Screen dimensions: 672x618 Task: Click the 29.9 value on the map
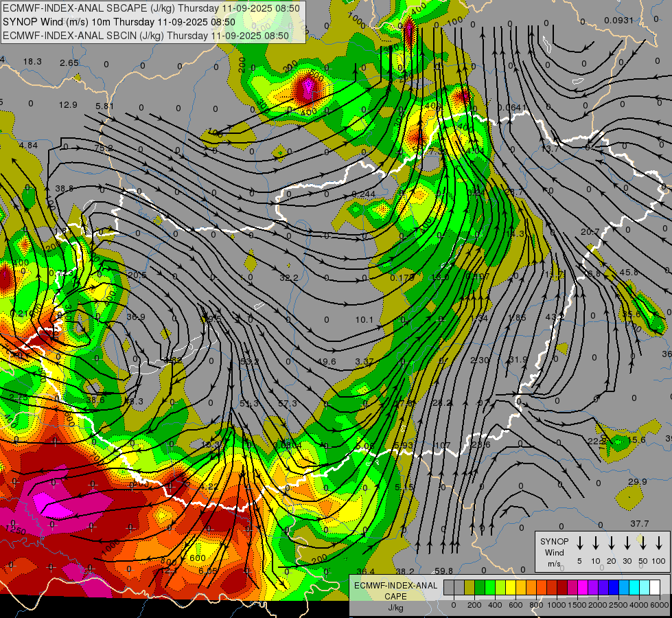[x=637, y=481]
